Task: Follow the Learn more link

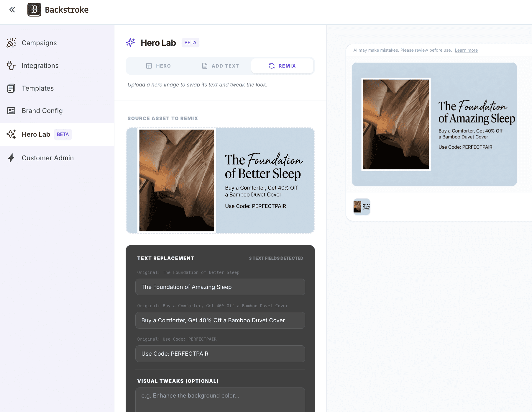Action: tap(466, 50)
